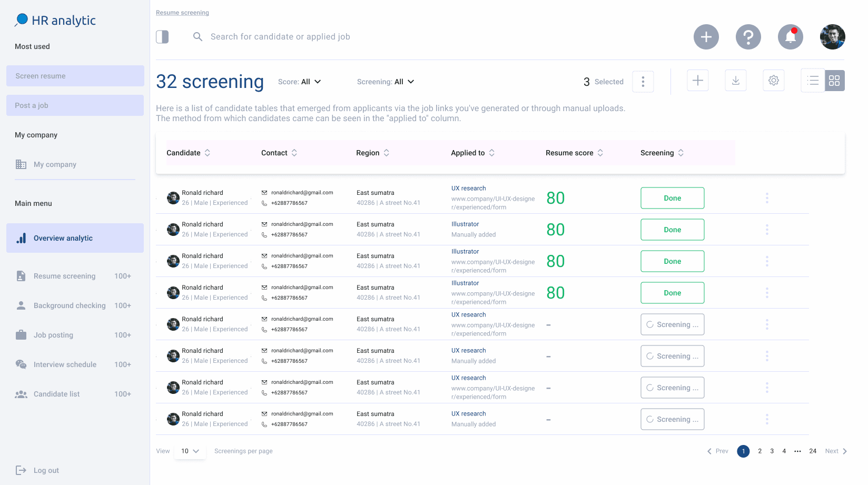Click the Log out icon
This screenshot has width=868, height=485.
point(21,470)
